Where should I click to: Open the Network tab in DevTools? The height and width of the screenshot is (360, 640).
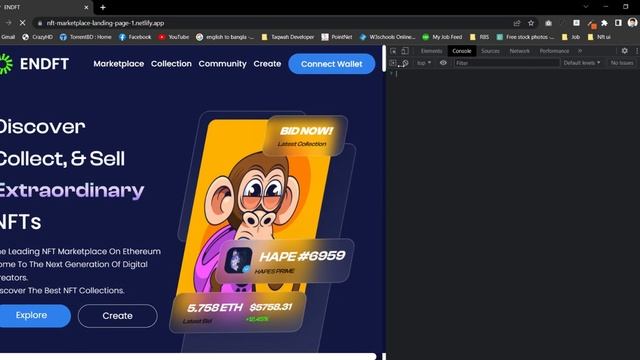(520, 51)
